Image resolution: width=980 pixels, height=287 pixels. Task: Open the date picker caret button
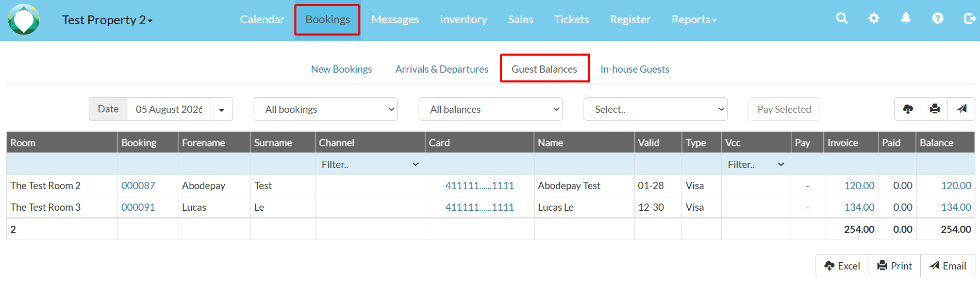click(x=222, y=109)
